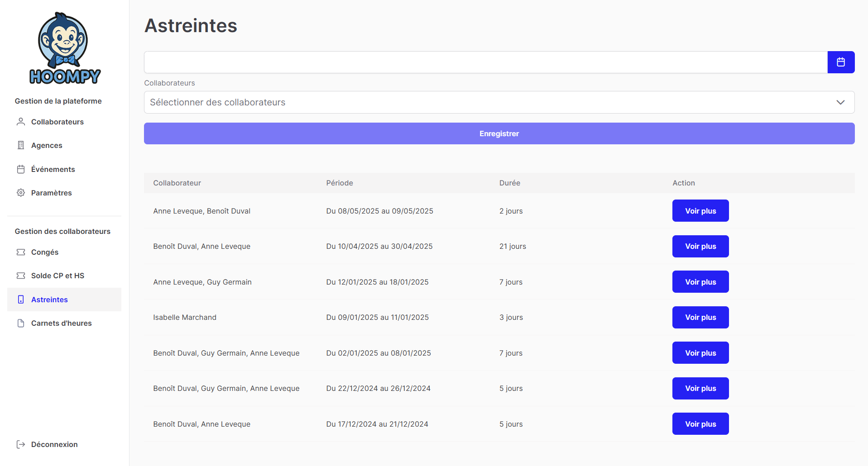Viewport: 868px width, 466px height.
Task: Click the building icon beside Agences
Action: (21, 145)
